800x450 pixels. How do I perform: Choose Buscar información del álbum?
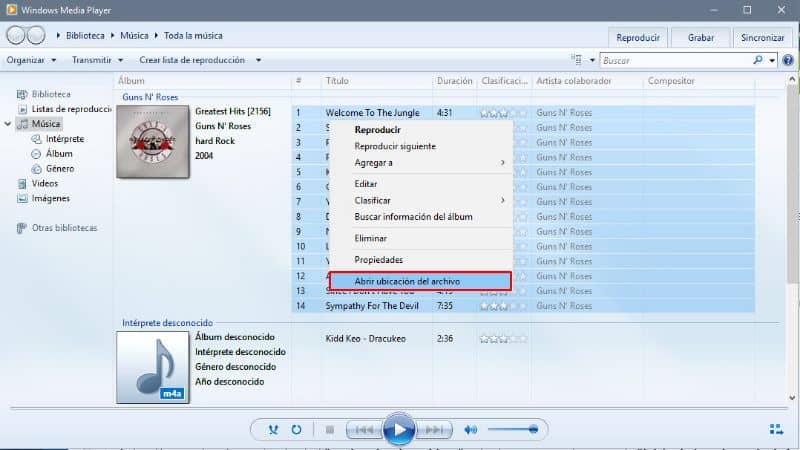click(421, 217)
